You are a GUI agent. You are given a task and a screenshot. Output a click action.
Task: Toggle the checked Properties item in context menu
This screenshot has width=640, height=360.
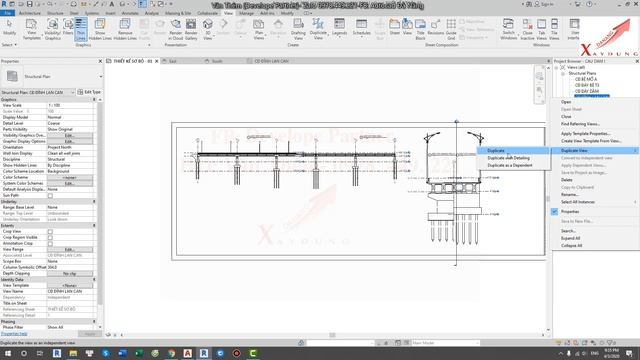pos(570,211)
